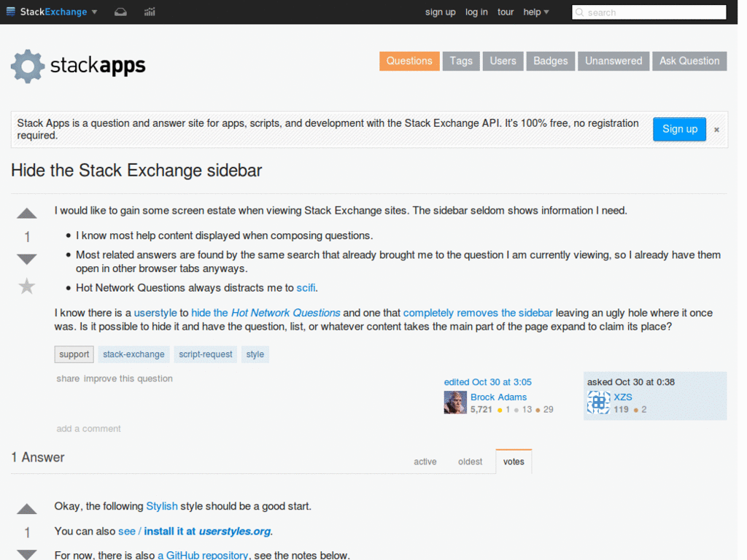Open the tour page link
The width and height of the screenshot is (747, 560).
506,12
